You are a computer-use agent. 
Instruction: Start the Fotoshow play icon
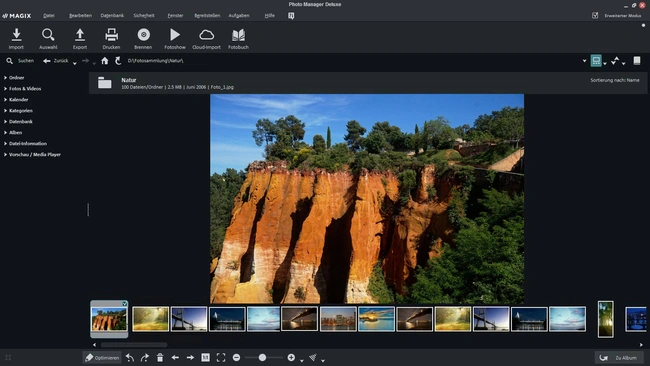[x=175, y=35]
